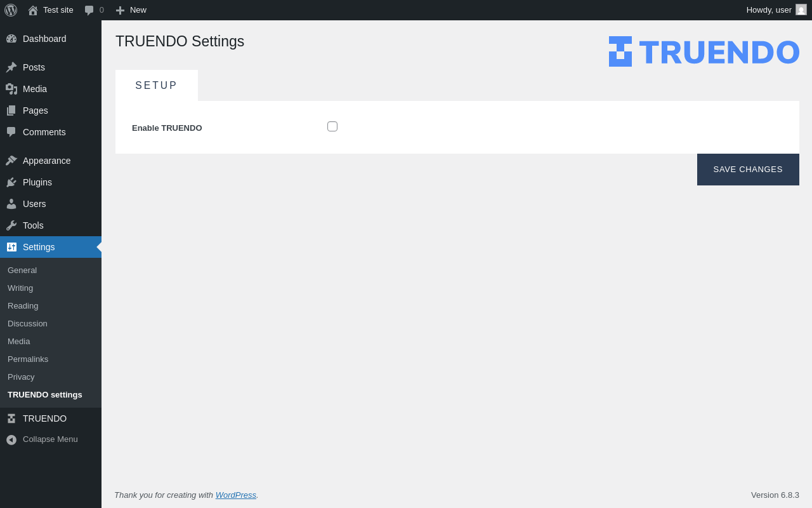Click the Plugins plug icon
Screen dimensions: 812x508
[x=11, y=182]
